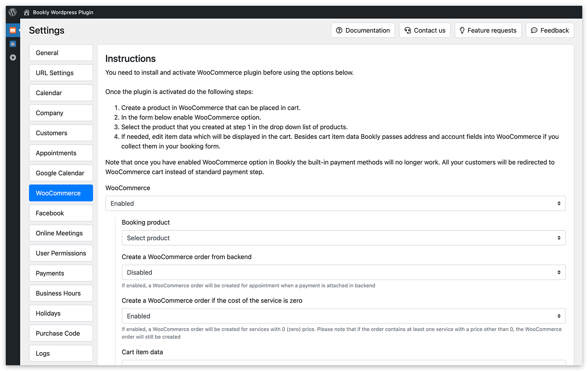Click the Feature requests lightbulb icon
The width and height of the screenshot is (588, 371).
[x=462, y=30]
